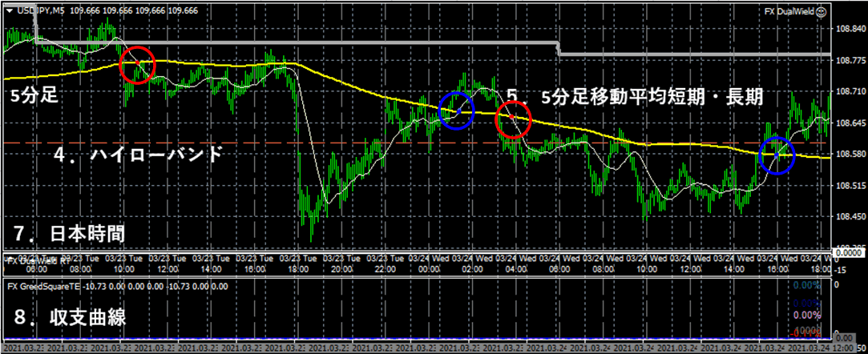Click the FX GreedSquareTE indicator label

click(44, 287)
